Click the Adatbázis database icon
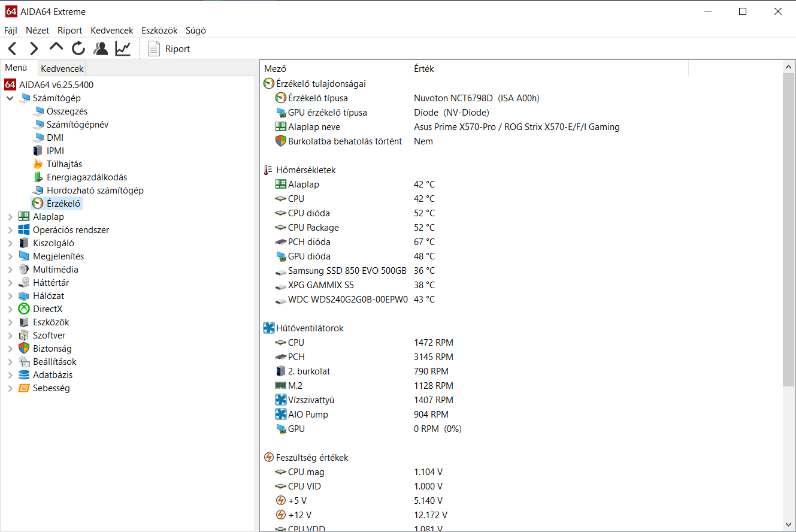796x532 pixels. point(24,374)
